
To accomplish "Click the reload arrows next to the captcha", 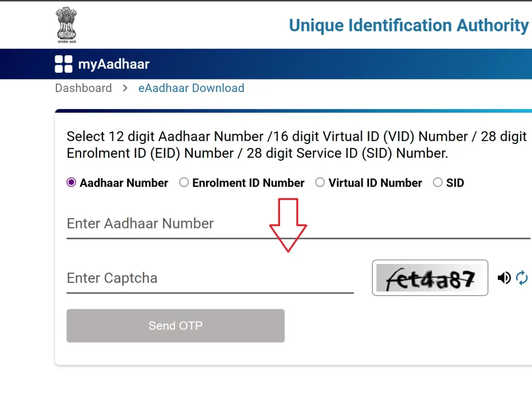I will [x=521, y=278].
